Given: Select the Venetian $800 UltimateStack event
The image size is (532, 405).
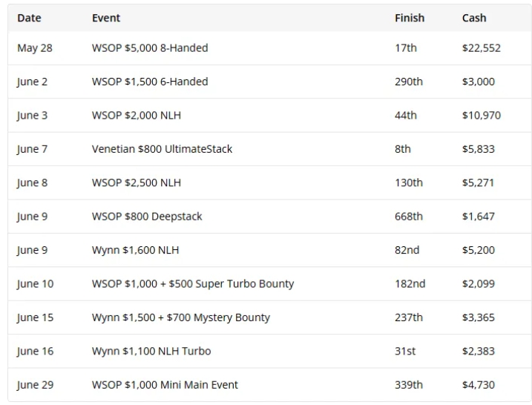Looking at the screenshot, I should tap(162, 149).
